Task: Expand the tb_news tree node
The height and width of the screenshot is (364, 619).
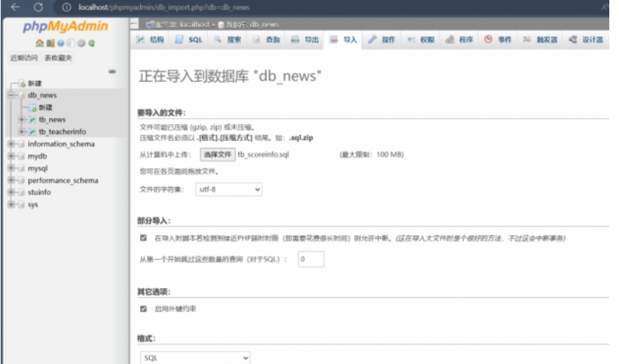Action: (22, 119)
